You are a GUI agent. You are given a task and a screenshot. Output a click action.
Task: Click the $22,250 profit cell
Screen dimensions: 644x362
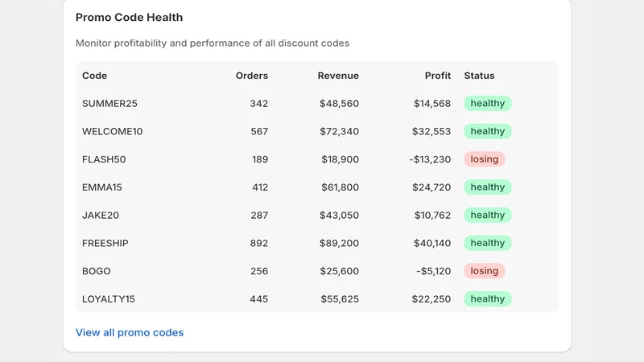(431, 298)
